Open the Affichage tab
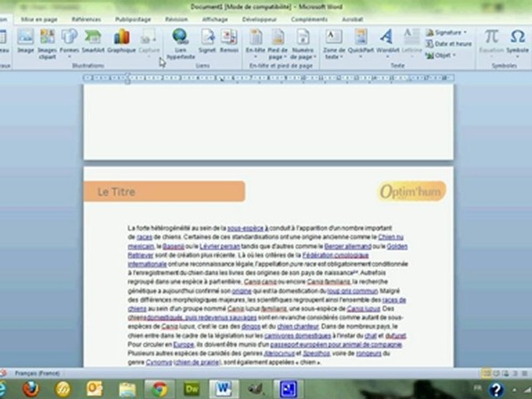Viewport: 532px width, 399px height. click(215, 19)
